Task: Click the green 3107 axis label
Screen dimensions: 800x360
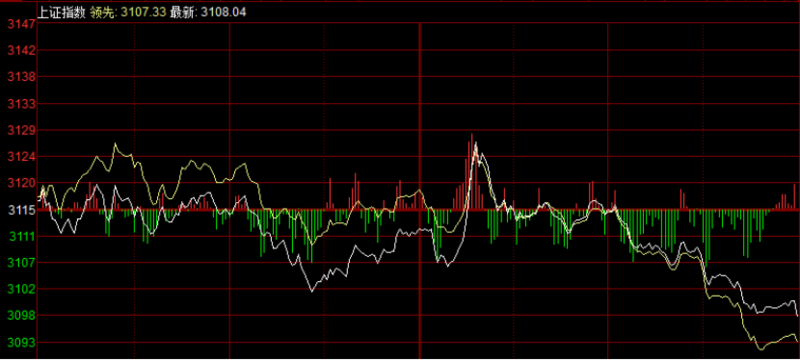Action: (21, 263)
